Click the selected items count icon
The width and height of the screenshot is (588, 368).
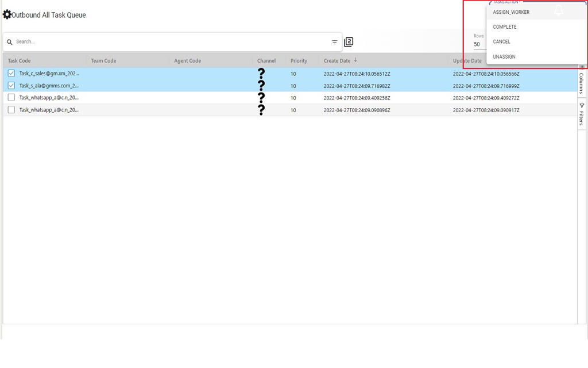pyautogui.click(x=349, y=42)
